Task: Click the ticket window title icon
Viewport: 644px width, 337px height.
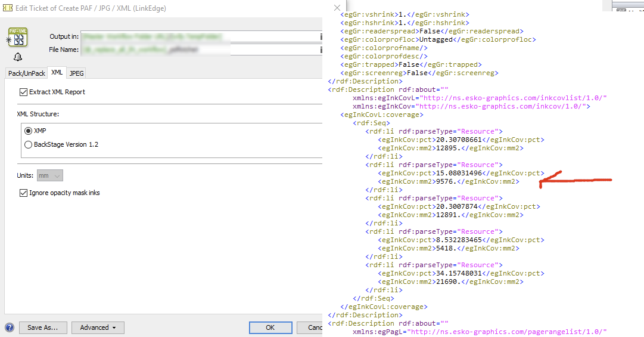Action: [x=7, y=8]
